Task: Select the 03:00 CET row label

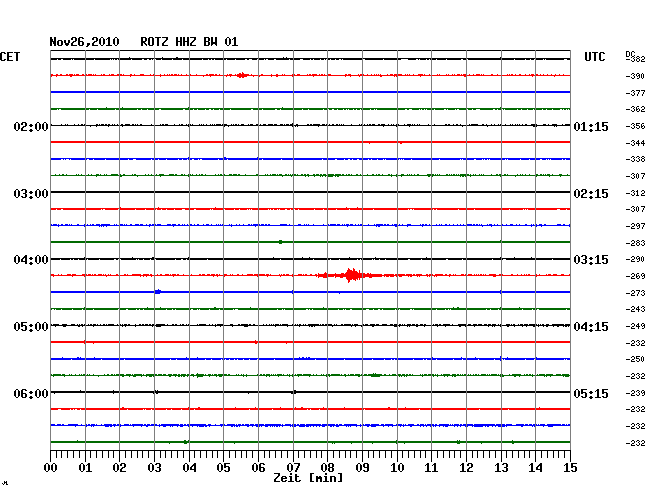Action: 31,194
